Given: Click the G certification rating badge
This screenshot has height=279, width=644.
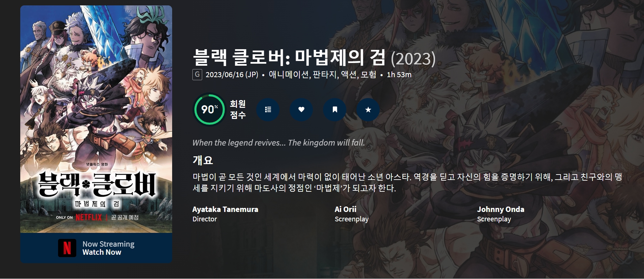Looking at the screenshot, I should tap(197, 74).
